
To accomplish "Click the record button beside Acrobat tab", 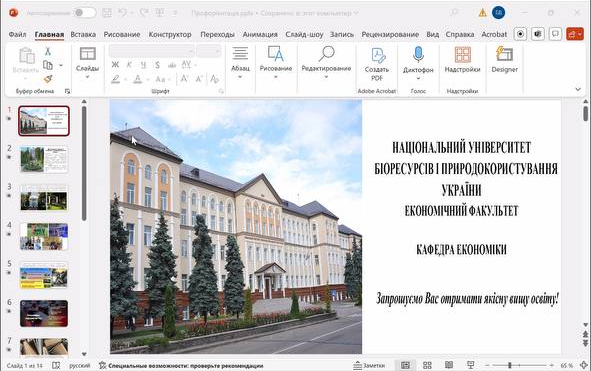I will (520, 34).
